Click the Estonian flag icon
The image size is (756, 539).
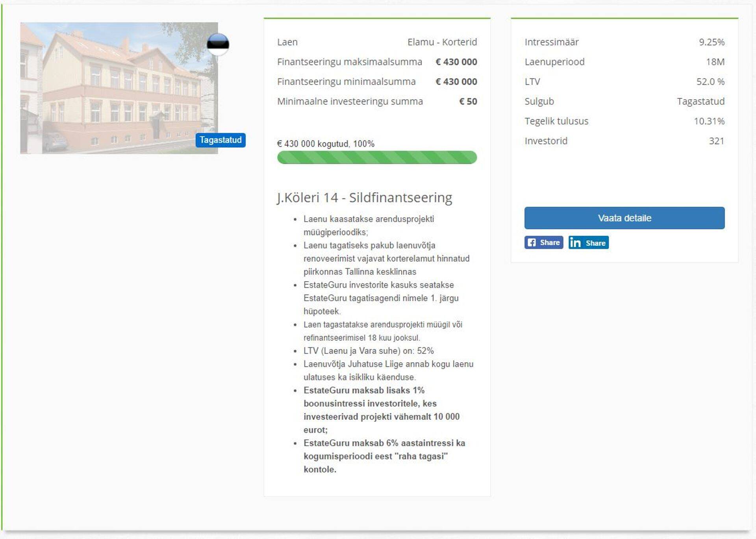point(218,44)
